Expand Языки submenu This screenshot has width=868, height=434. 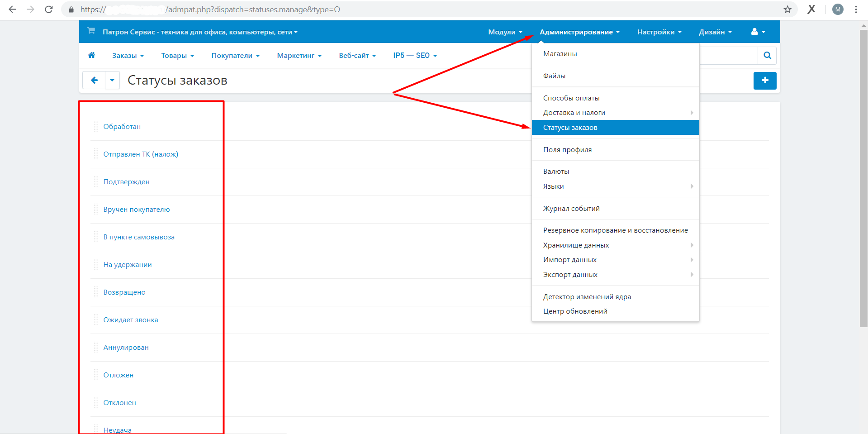[616, 186]
